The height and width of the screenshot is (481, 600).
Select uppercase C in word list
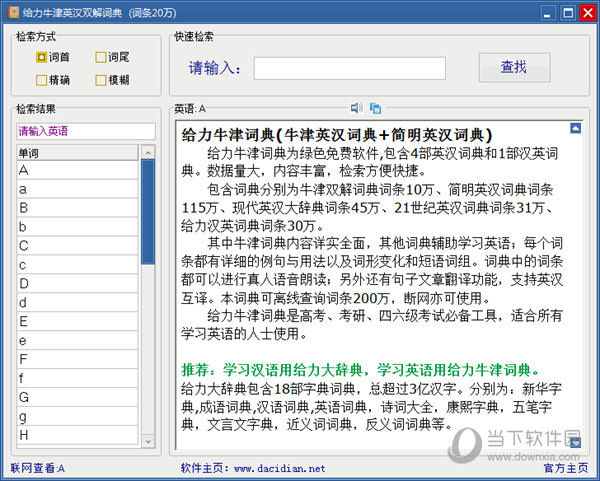[77, 246]
